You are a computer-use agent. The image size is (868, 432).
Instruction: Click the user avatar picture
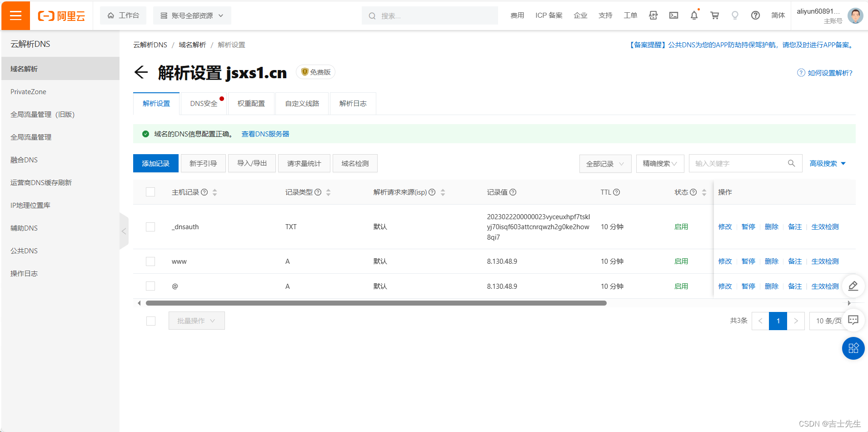point(855,16)
